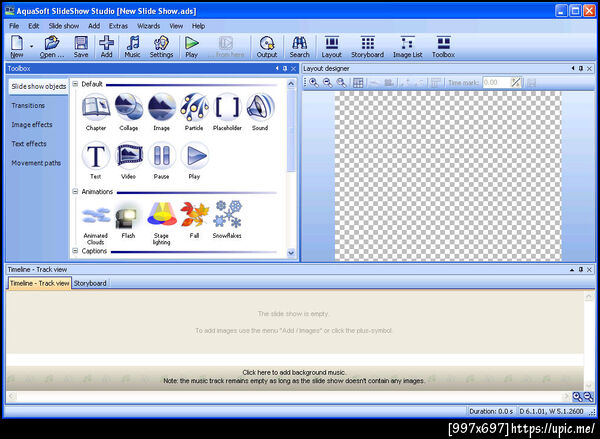Image resolution: width=600 pixels, height=439 pixels.
Task: Click the Output disc toolbar icon
Action: tap(267, 47)
